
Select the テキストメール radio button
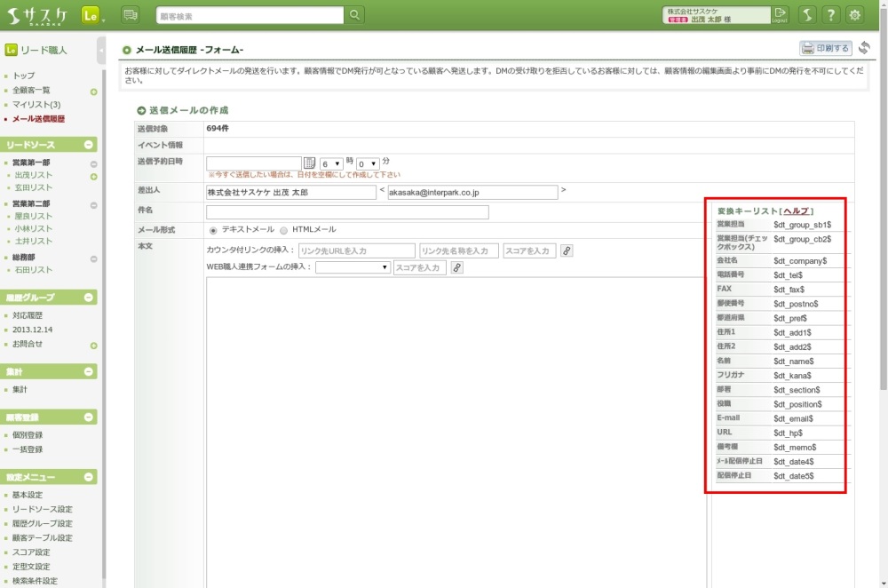[213, 230]
